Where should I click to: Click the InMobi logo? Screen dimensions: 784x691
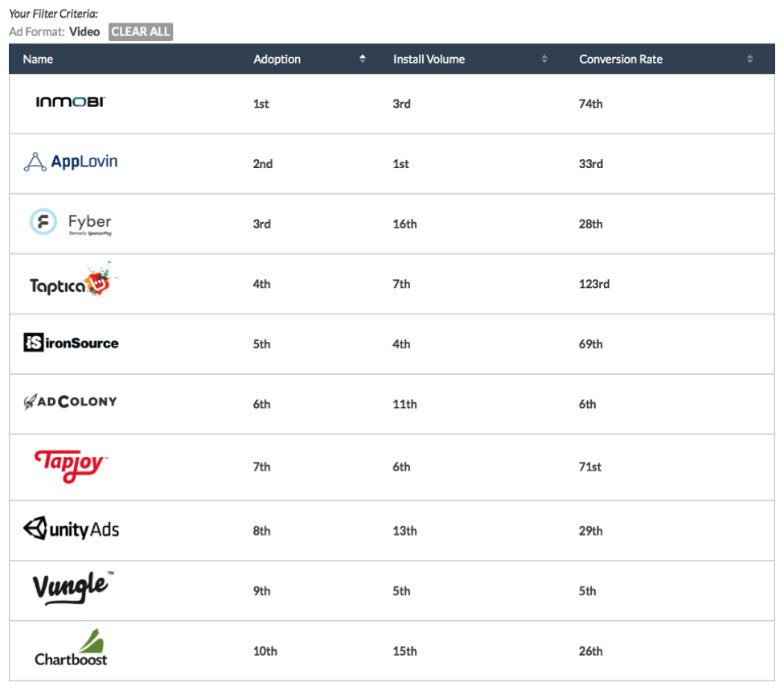coord(70,102)
